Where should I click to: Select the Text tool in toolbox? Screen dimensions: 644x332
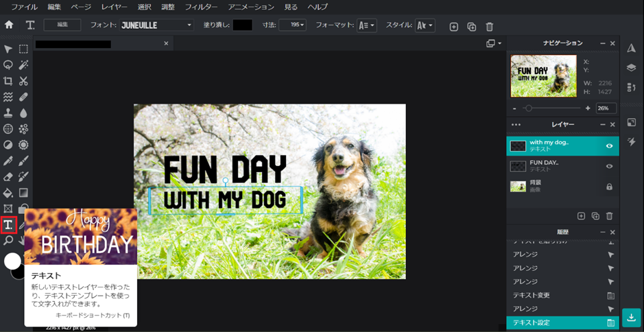[x=8, y=225]
